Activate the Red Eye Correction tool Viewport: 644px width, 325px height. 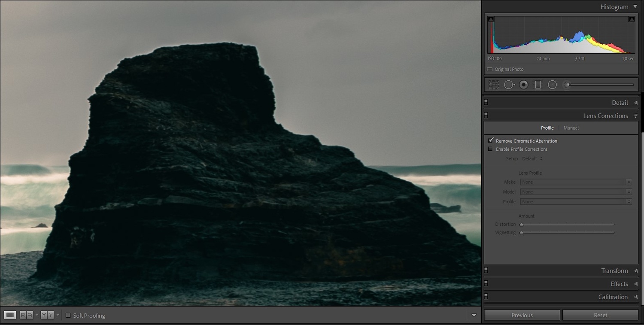(x=523, y=85)
